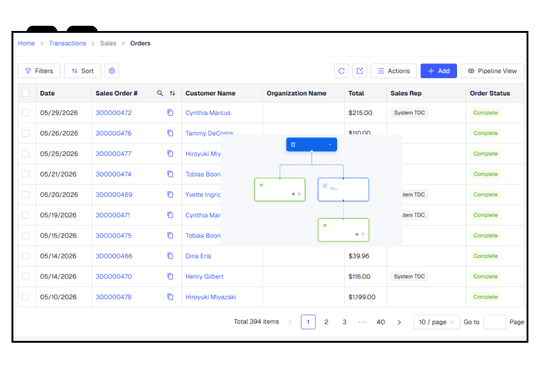Open the 10 / page size dropdown
Screen dimensions: 540x384
pos(436,322)
